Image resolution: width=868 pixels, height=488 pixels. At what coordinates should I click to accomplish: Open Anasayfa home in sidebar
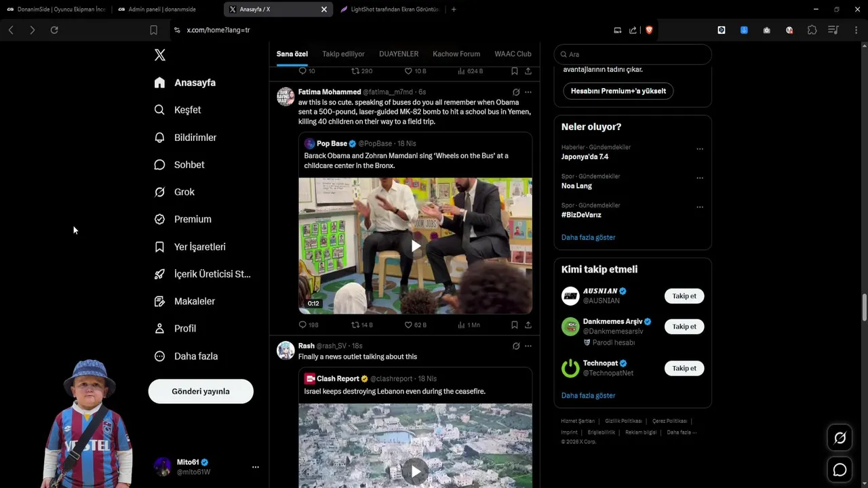point(185,83)
